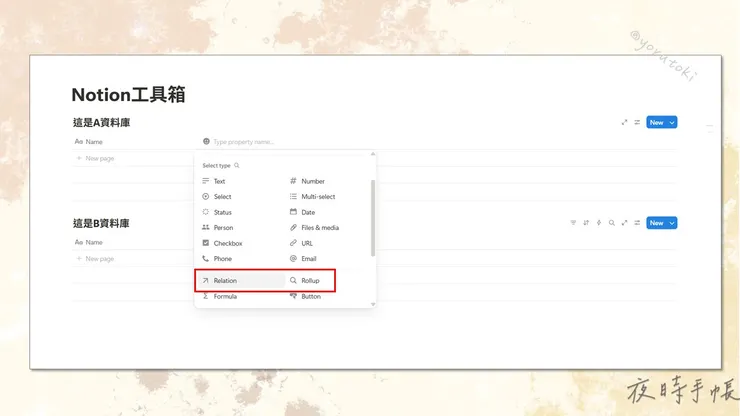Click page title Notion工具箱
740x416 pixels.
pos(128,95)
